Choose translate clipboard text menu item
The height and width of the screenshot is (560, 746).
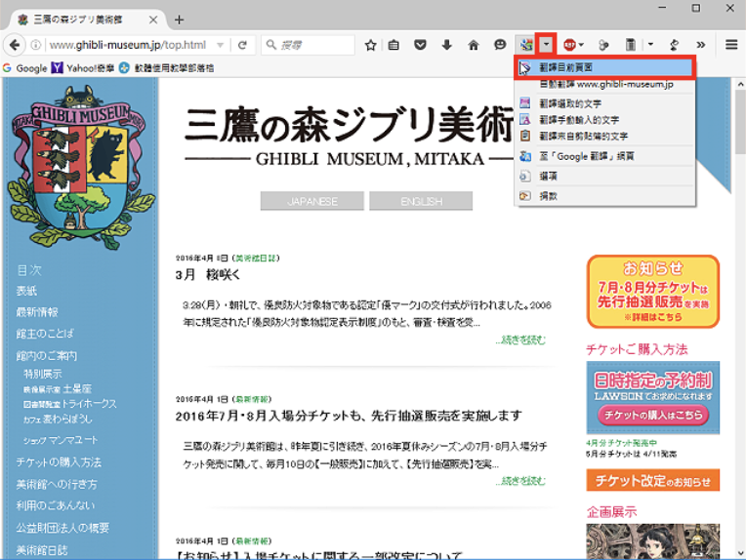click(605, 136)
